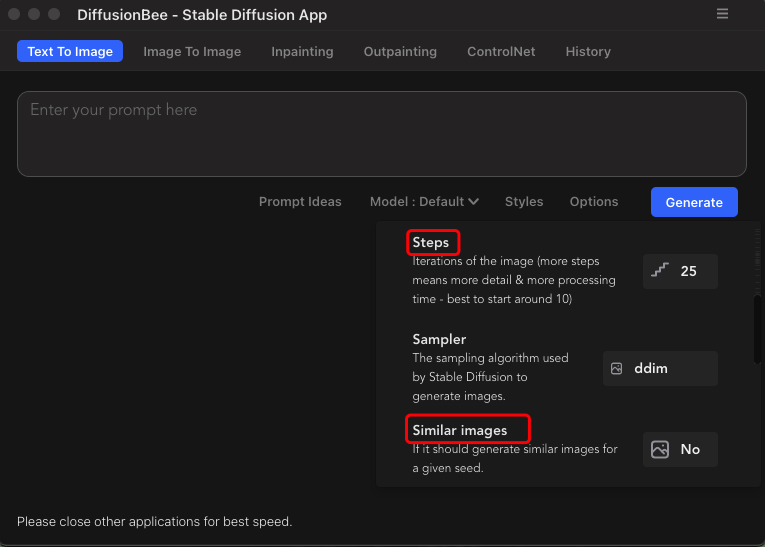Click the sampler image icon
This screenshot has height=547, width=765.
coord(617,368)
